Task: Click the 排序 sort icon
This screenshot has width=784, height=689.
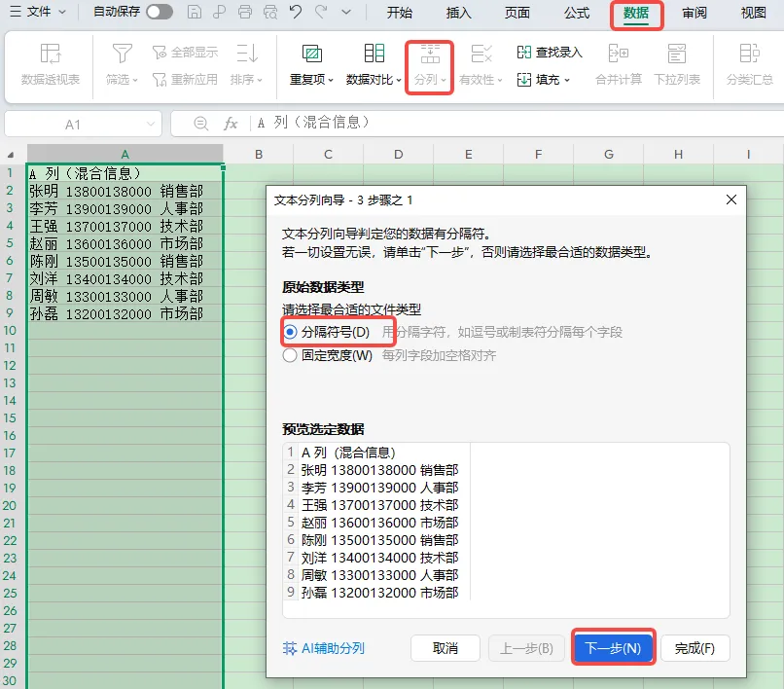Action: [x=247, y=54]
